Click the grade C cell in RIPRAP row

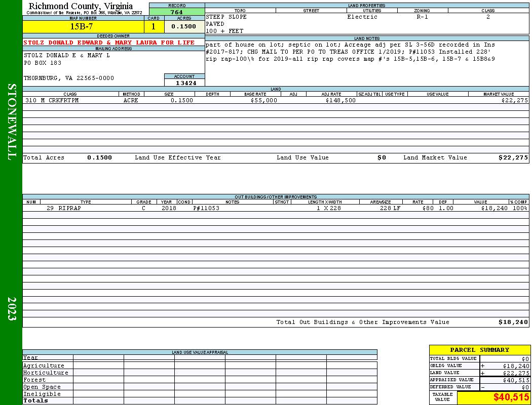(x=143, y=208)
